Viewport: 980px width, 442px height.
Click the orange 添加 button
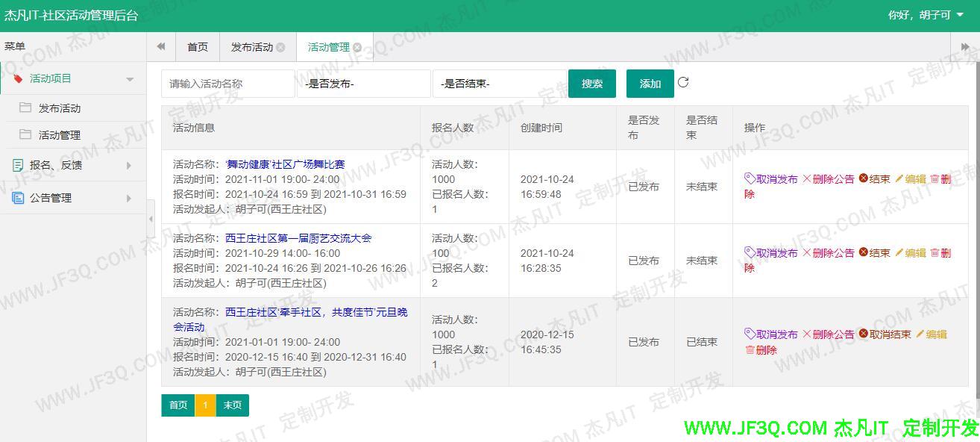click(649, 84)
